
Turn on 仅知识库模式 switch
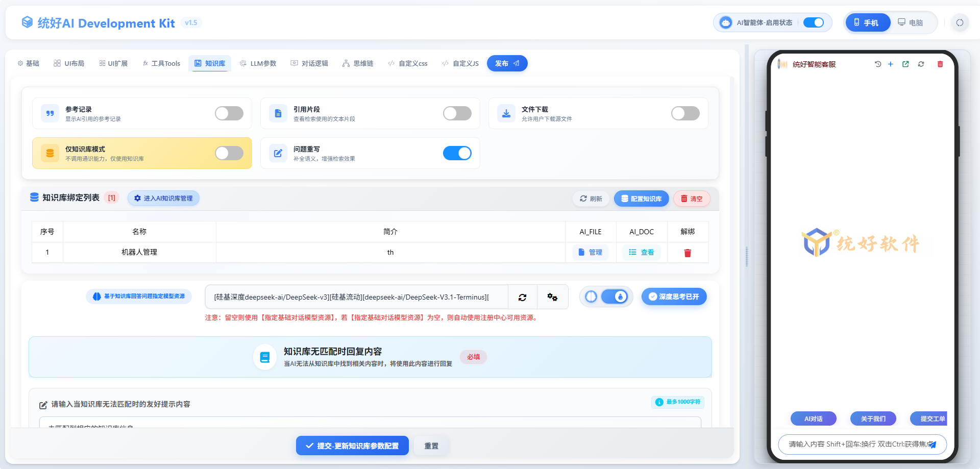tap(229, 153)
